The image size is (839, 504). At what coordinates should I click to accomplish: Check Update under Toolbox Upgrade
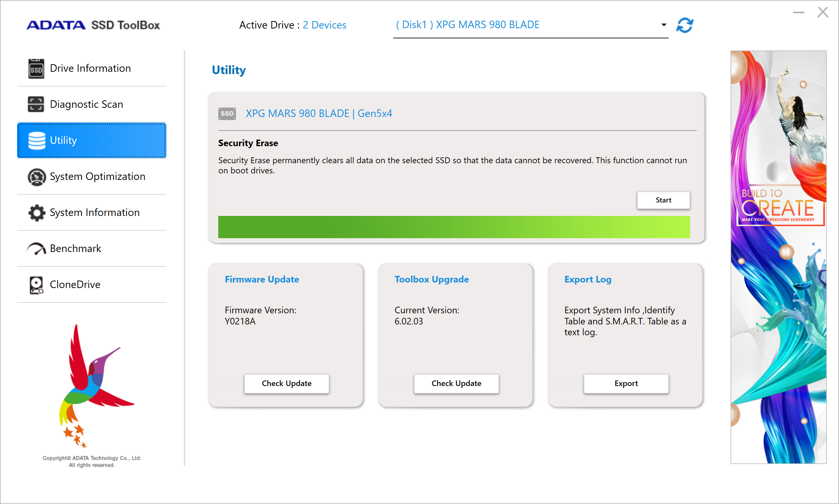pyautogui.click(x=456, y=383)
